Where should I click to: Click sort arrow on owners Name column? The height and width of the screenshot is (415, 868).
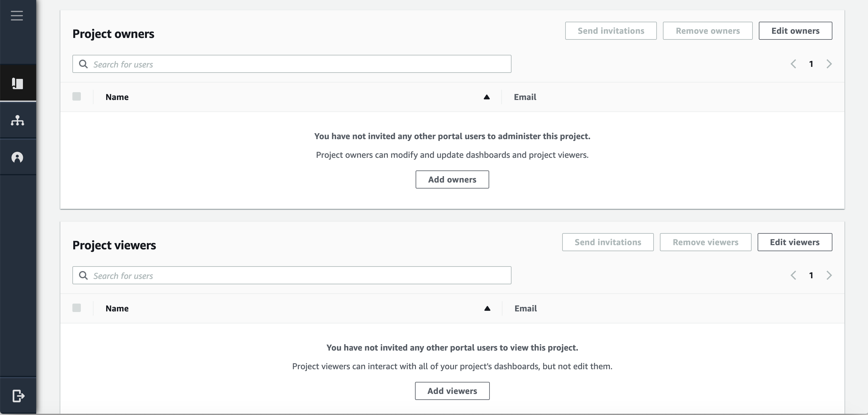click(486, 97)
